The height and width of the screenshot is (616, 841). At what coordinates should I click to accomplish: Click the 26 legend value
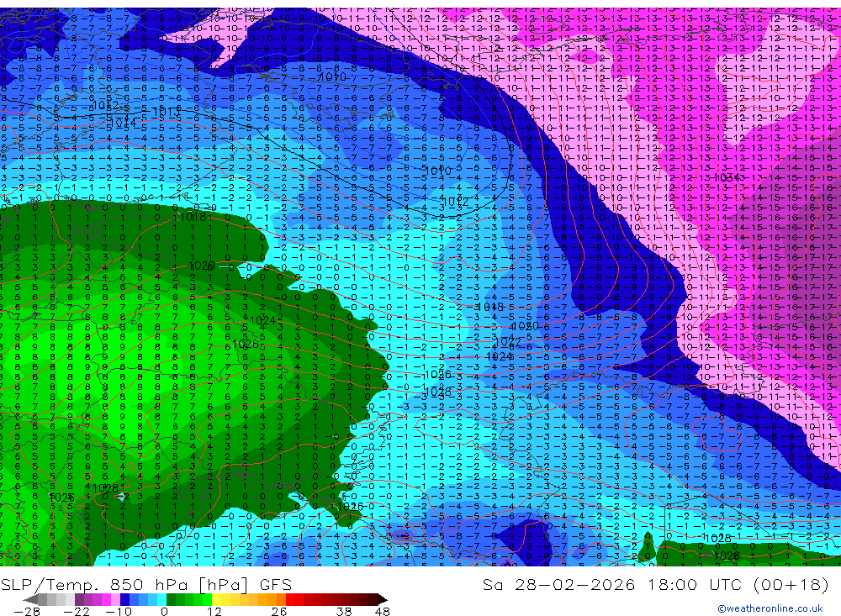tap(279, 611)
